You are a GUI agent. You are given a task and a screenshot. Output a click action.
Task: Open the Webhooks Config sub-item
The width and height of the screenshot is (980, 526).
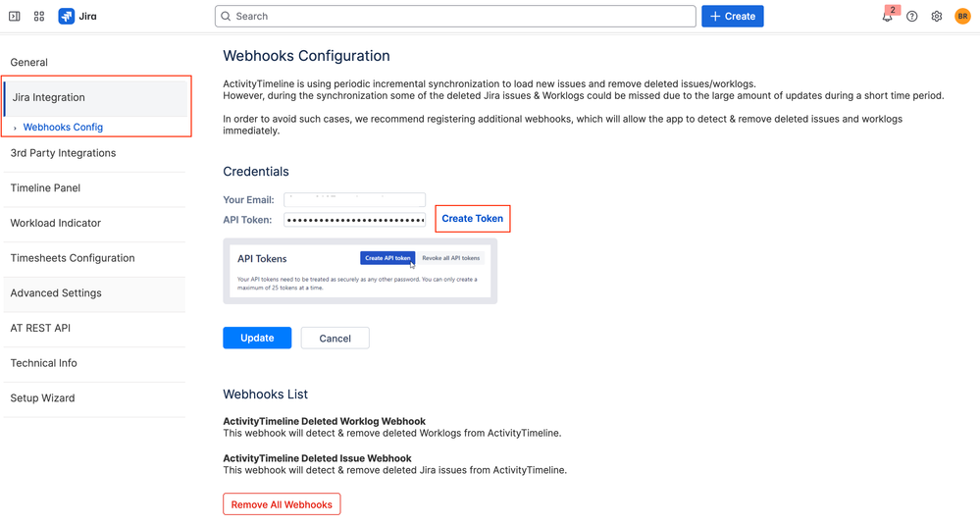pos(63,127)
